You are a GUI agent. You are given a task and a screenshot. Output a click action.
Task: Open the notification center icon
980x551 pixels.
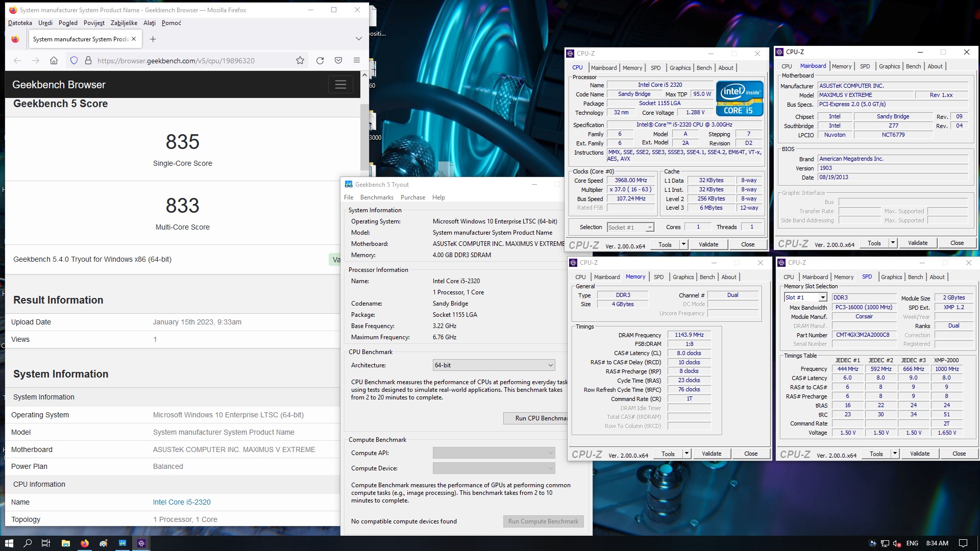point(963,543)
